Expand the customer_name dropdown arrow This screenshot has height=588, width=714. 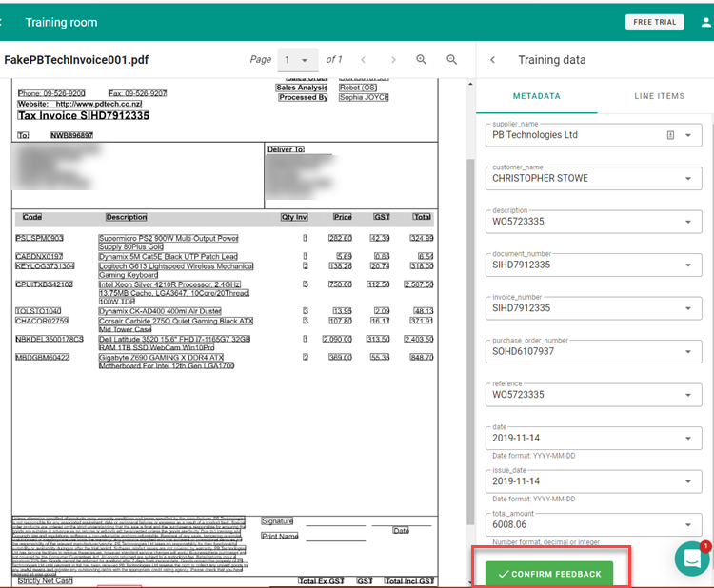[x=688, y=179]
